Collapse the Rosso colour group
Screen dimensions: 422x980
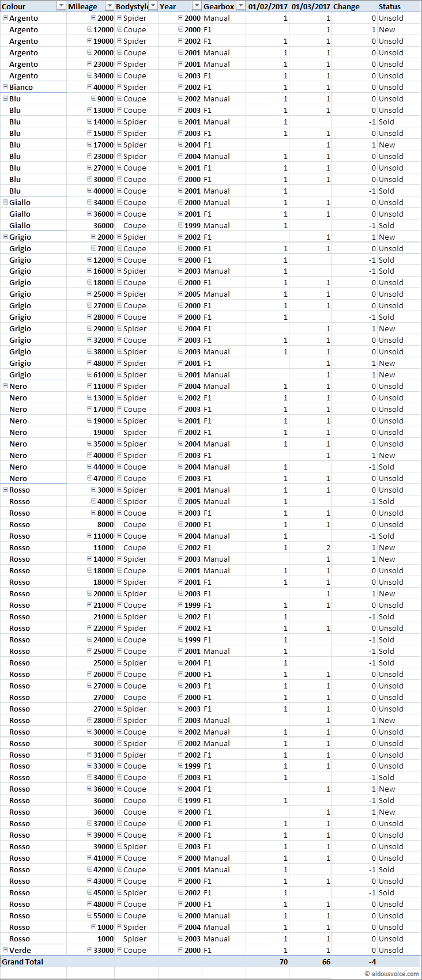(6, 490)
